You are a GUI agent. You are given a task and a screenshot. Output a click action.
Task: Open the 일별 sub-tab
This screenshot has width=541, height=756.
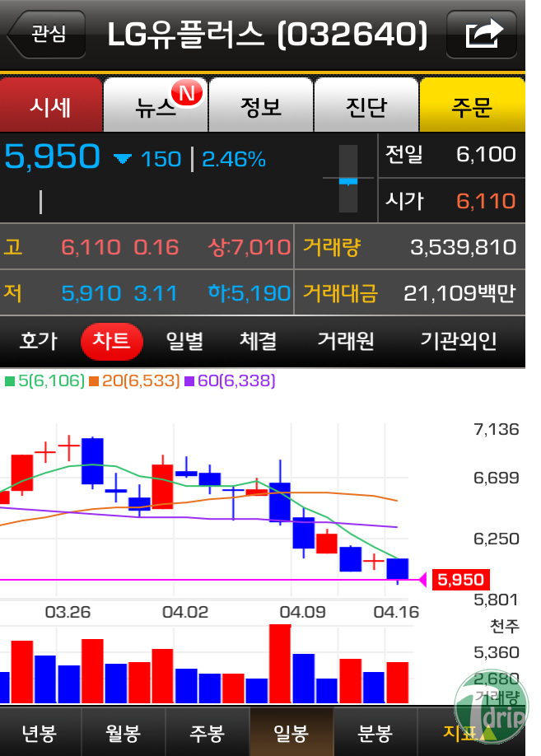[184, 341]
